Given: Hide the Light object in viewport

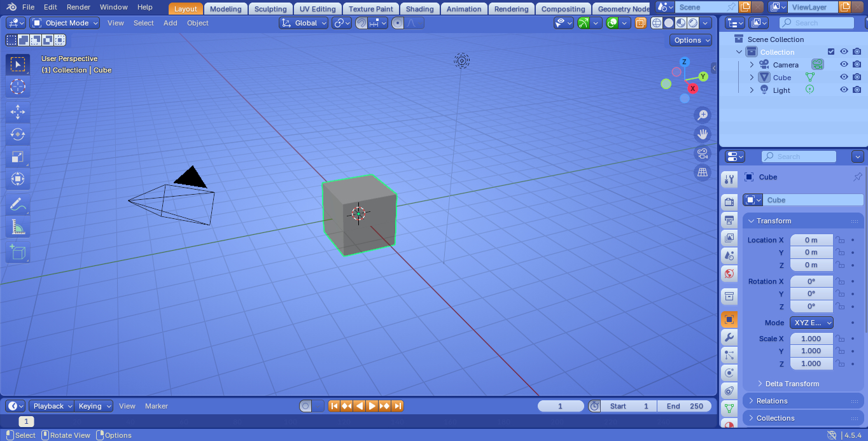Looking at the screenshot, I should [x=844, y=90].
